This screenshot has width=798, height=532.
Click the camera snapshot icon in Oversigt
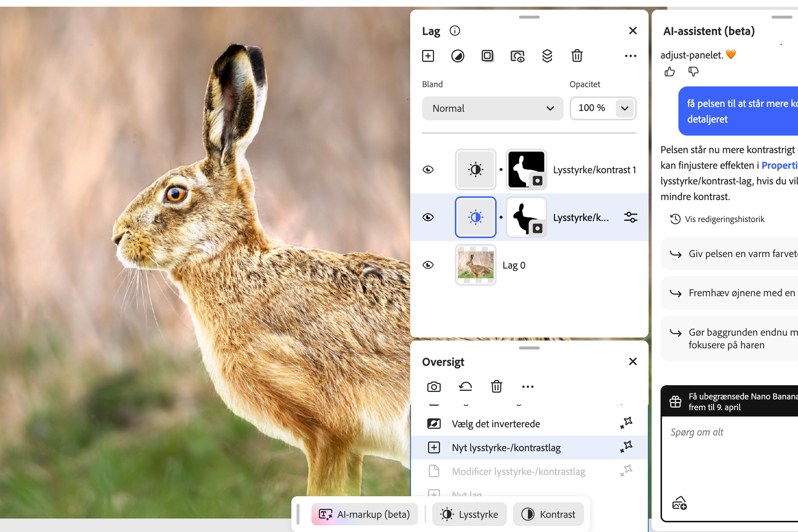point(434,387)
